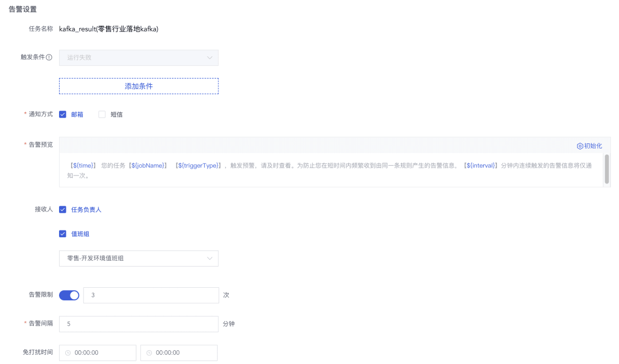Image resolution: width=619 pixels, height=364 pixels.
Task: Click the 告警预览 scrollbar
Action: coord(606,169)
